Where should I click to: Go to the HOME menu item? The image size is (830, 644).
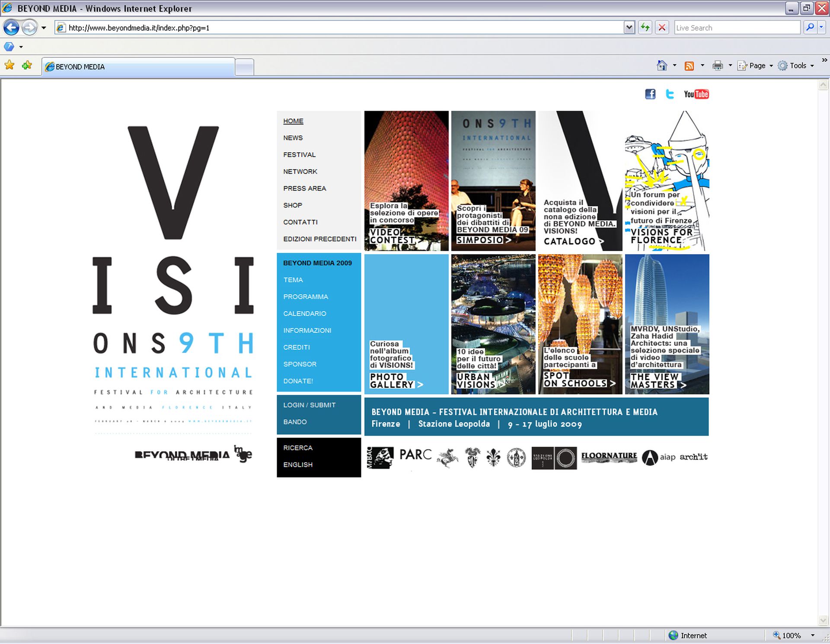[293, 121]
